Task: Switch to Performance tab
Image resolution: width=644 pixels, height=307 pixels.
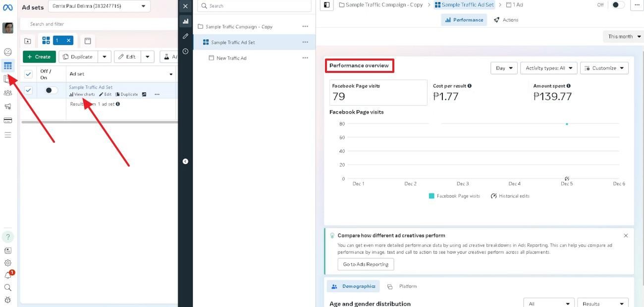Action: pos(464,20)
